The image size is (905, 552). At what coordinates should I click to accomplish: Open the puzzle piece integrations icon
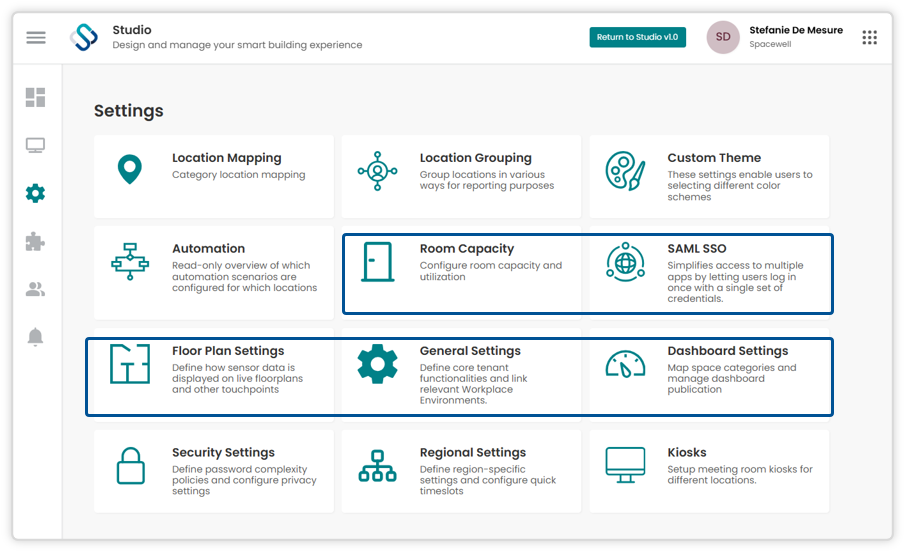[x=35, y=241]
